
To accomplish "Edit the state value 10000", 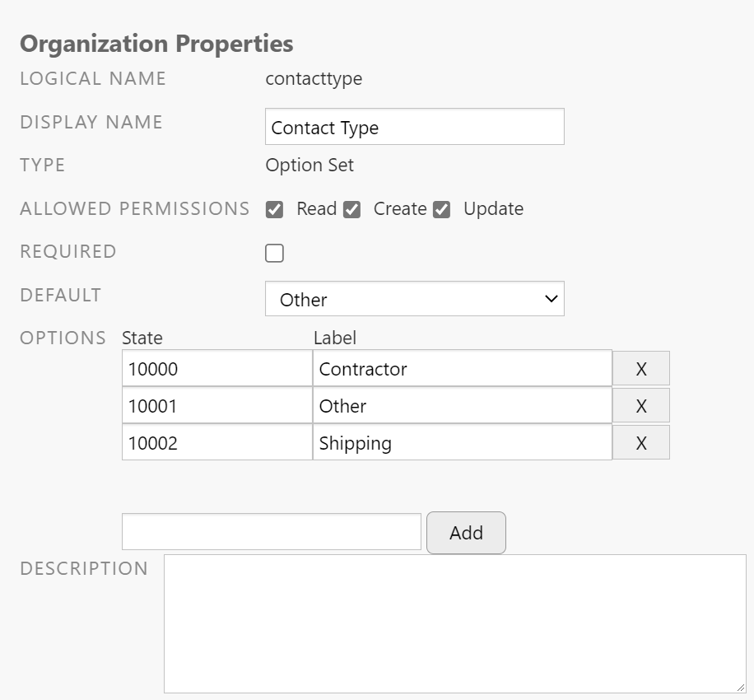I will tap(217, 368).
